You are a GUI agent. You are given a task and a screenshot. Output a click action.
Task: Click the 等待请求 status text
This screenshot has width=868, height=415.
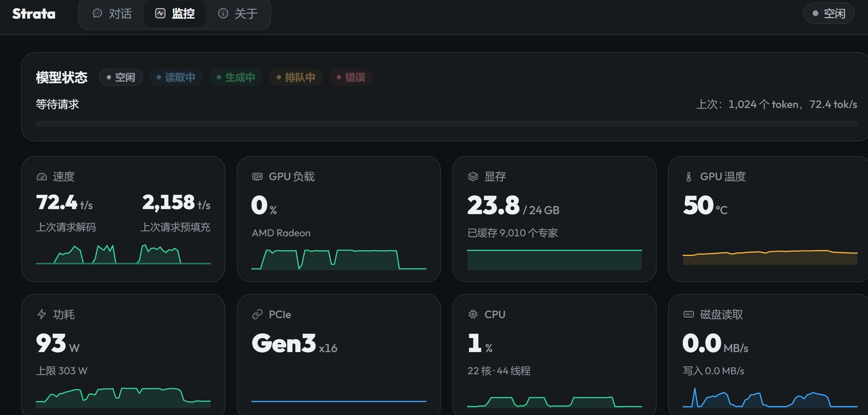[57, 104]
